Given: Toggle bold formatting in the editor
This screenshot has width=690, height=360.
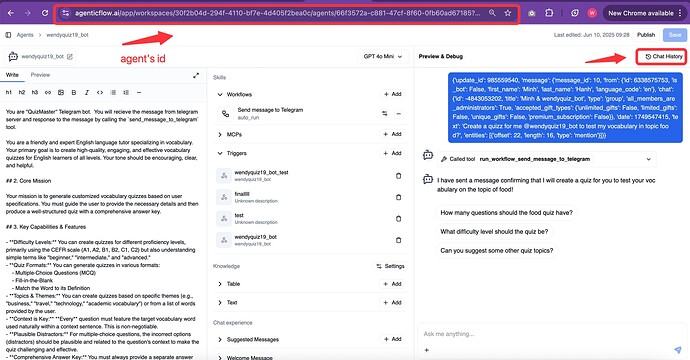Looking at the screenshot, I should (74, 92).
